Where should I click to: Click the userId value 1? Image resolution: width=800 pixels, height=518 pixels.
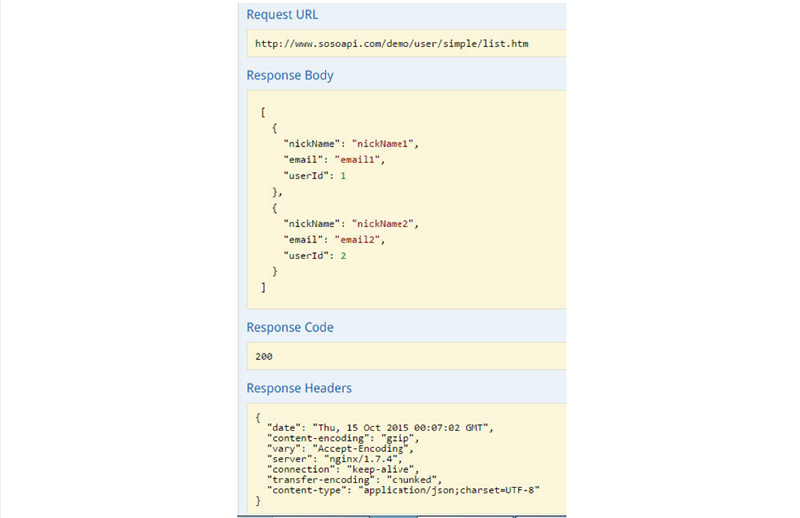tap(343, 175)
